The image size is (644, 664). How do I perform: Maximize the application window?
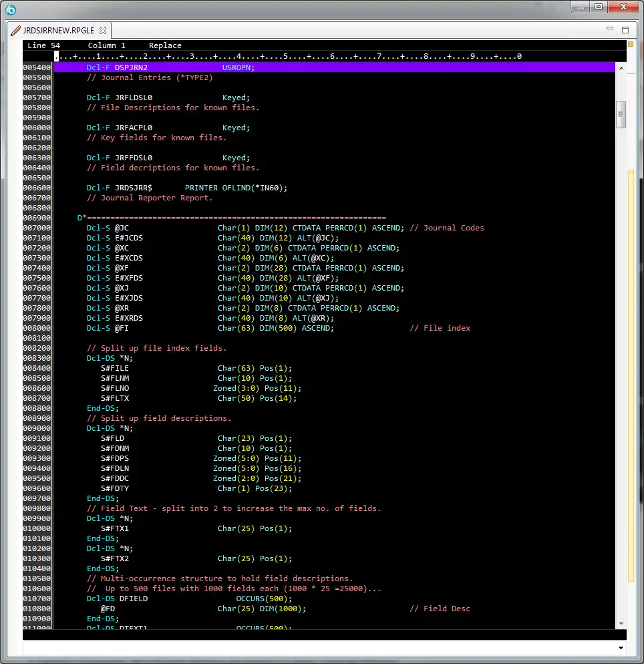(x=598, y=7)
